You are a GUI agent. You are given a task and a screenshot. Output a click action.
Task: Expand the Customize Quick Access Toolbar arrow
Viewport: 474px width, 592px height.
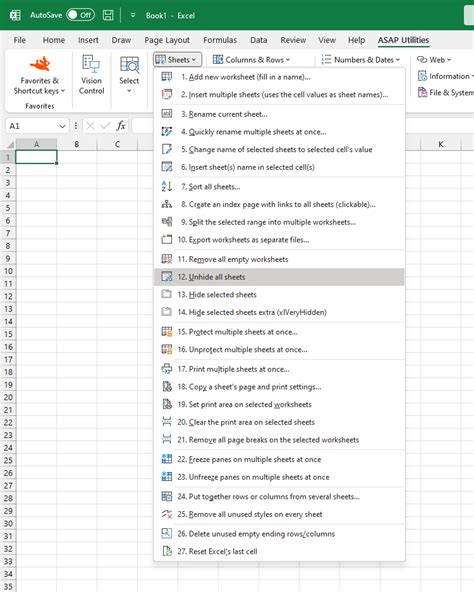[x=133, y=15]
